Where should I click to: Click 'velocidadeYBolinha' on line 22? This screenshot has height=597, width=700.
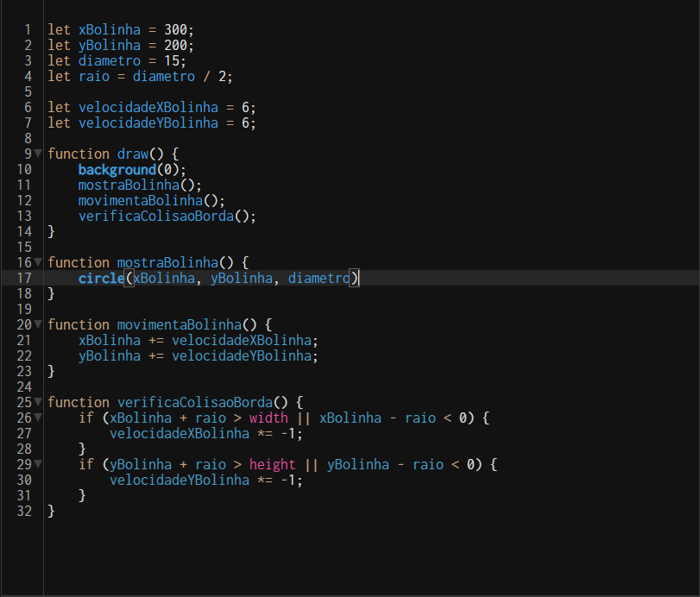tap(242, 355)
